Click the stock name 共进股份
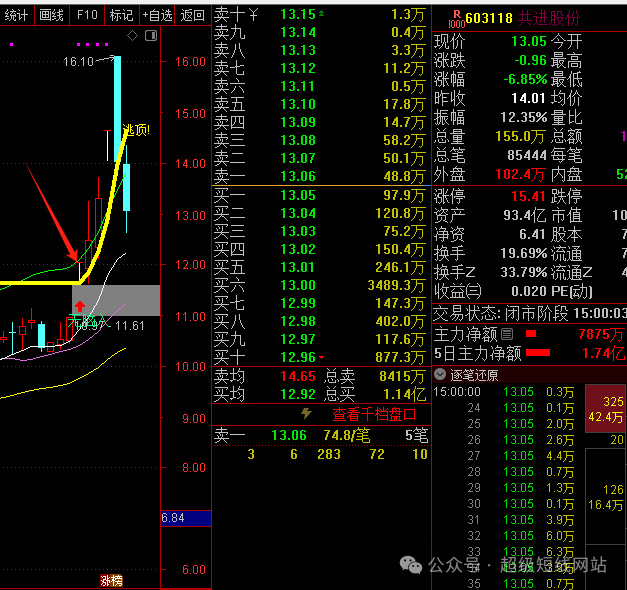Screen dimensions: 627x590 [x=549, y=18]
